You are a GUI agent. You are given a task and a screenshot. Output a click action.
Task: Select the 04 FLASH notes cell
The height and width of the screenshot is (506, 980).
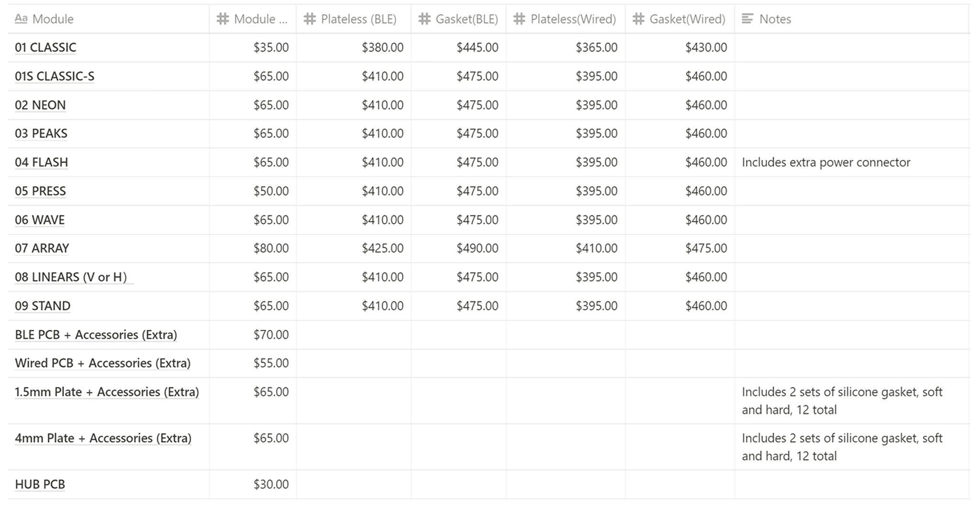click(x=826, y=163)
